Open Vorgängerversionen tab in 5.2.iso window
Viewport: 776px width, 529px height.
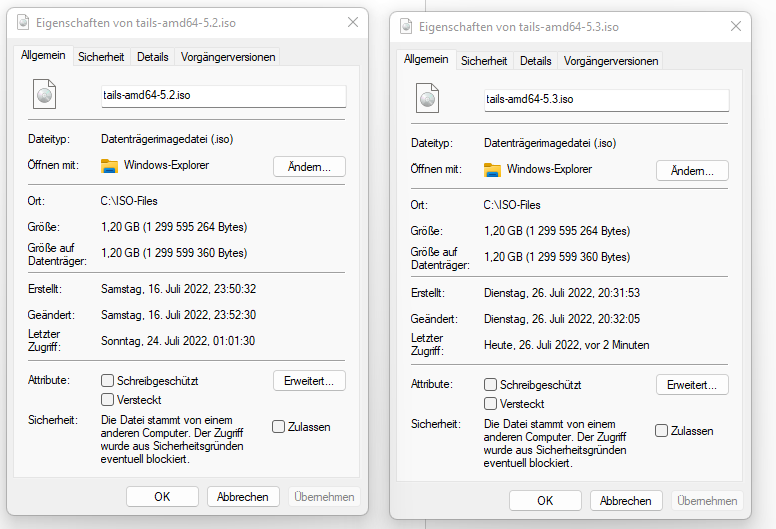[228, 57]
